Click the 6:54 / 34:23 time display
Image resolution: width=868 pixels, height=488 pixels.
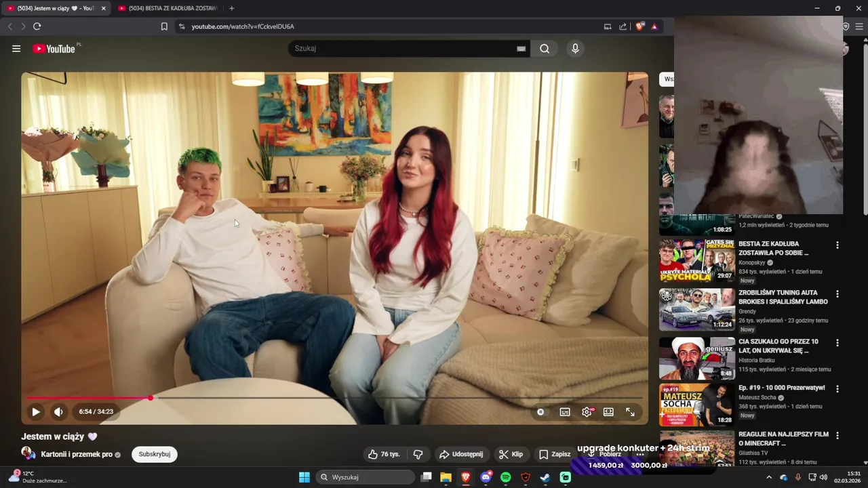click(96, 411)
